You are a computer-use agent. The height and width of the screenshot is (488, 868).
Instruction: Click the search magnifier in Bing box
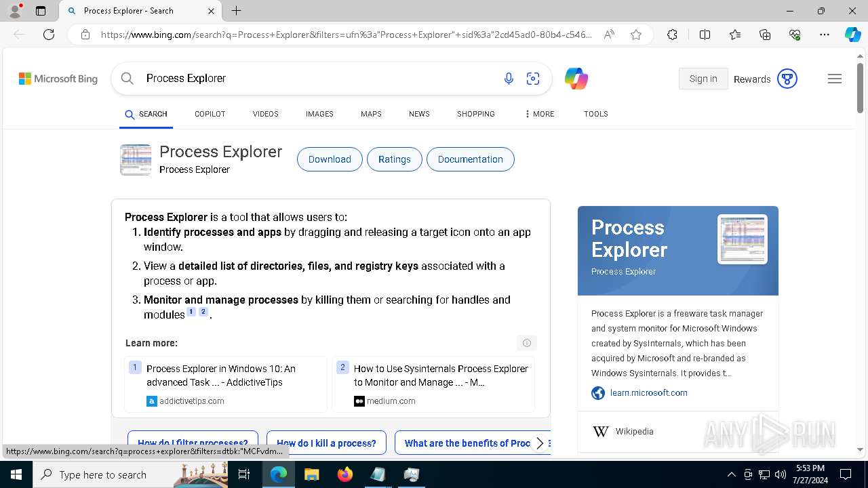[127, 79]
